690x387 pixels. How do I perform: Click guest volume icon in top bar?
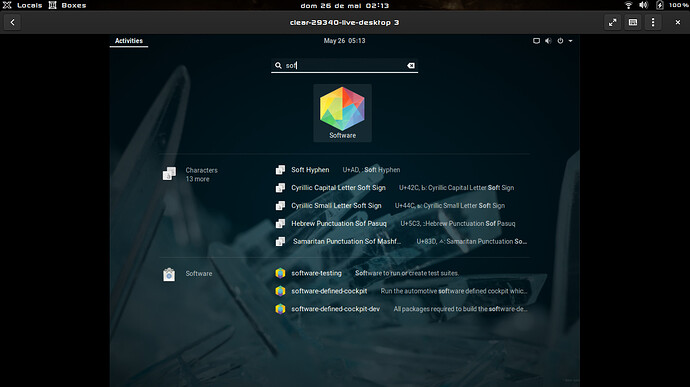coord(548,41)
